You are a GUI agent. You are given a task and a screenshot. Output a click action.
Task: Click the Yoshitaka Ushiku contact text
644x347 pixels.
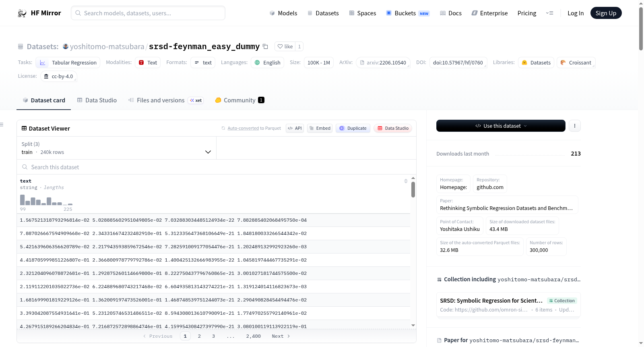[460, 229]
